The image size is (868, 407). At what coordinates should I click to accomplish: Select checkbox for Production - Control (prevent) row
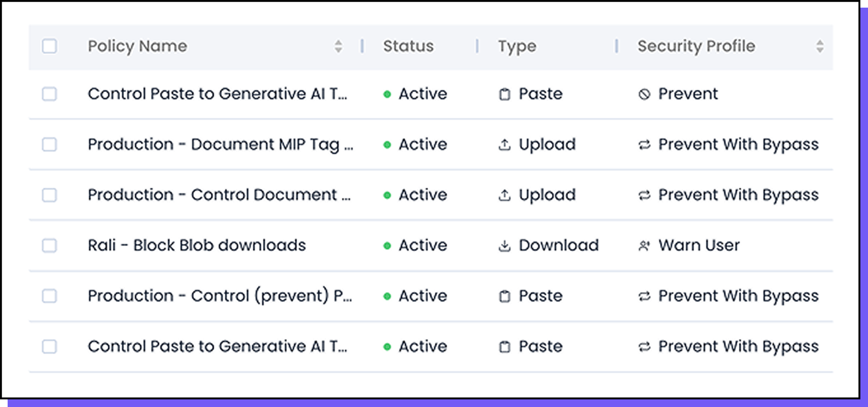(49, 296)
